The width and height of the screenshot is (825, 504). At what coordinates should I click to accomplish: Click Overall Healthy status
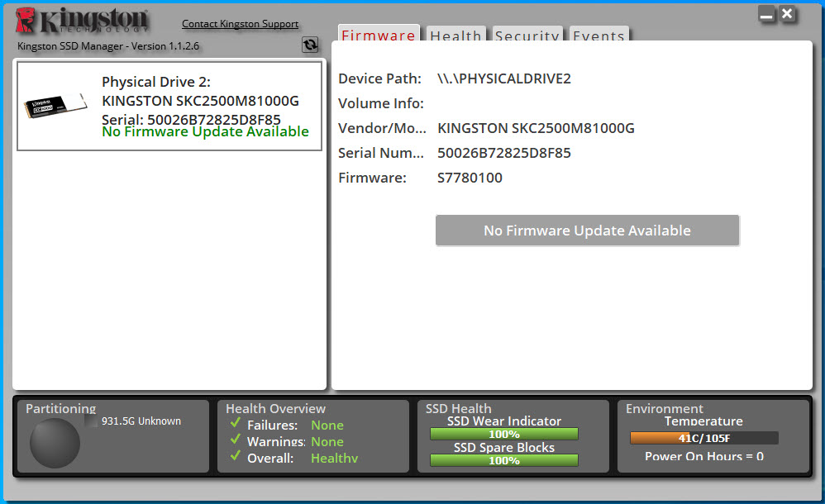[x=334, y=459]
